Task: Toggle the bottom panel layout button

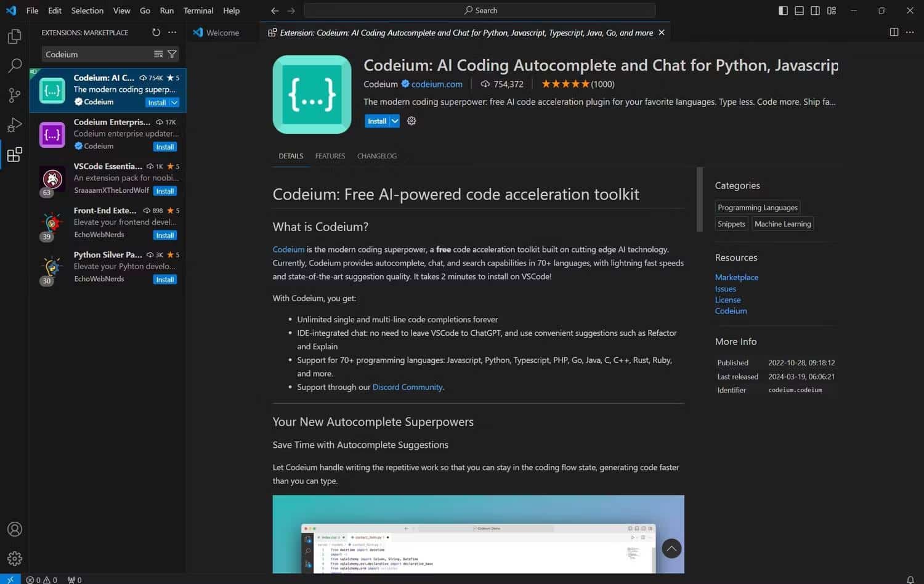Action: tap(799, 10)
